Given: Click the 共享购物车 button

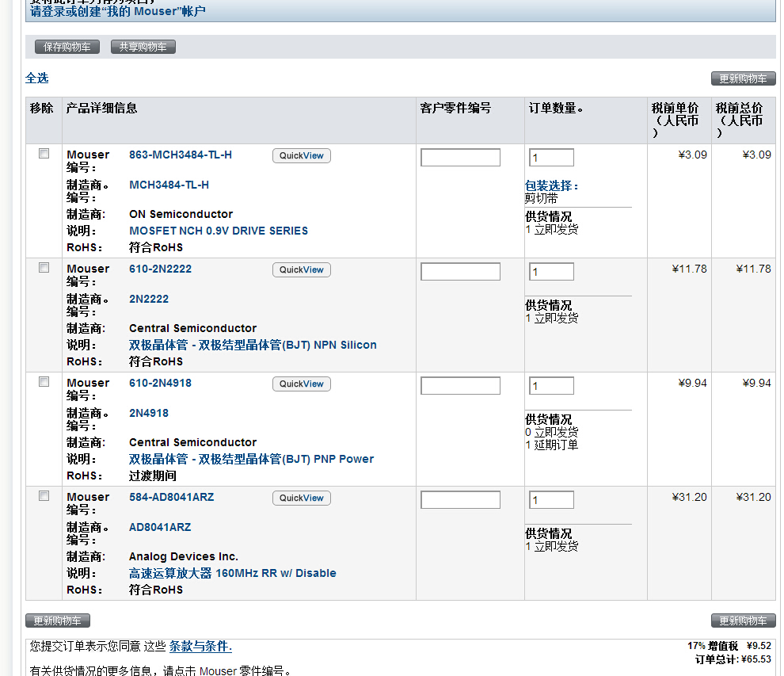Looking at the screenshot, I should (143, 47).
